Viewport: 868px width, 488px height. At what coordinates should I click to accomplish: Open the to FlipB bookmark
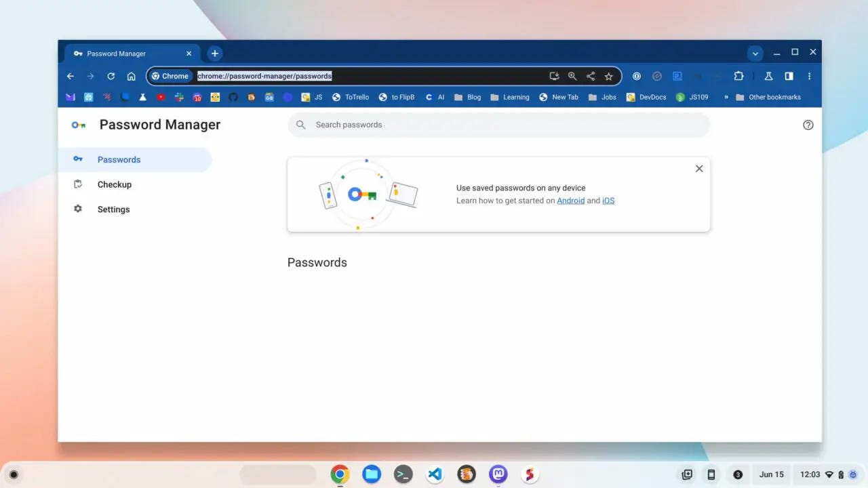397,97
